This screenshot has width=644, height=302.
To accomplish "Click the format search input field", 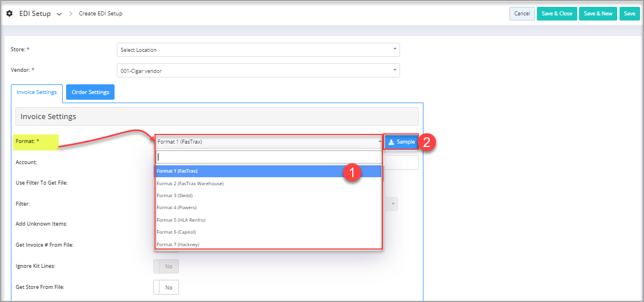I will click(x=268, y=157).
